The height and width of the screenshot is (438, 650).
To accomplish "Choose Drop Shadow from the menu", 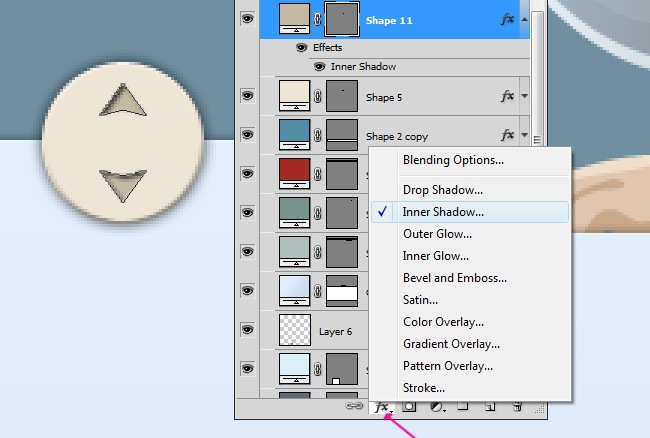I will pos(442,189).
